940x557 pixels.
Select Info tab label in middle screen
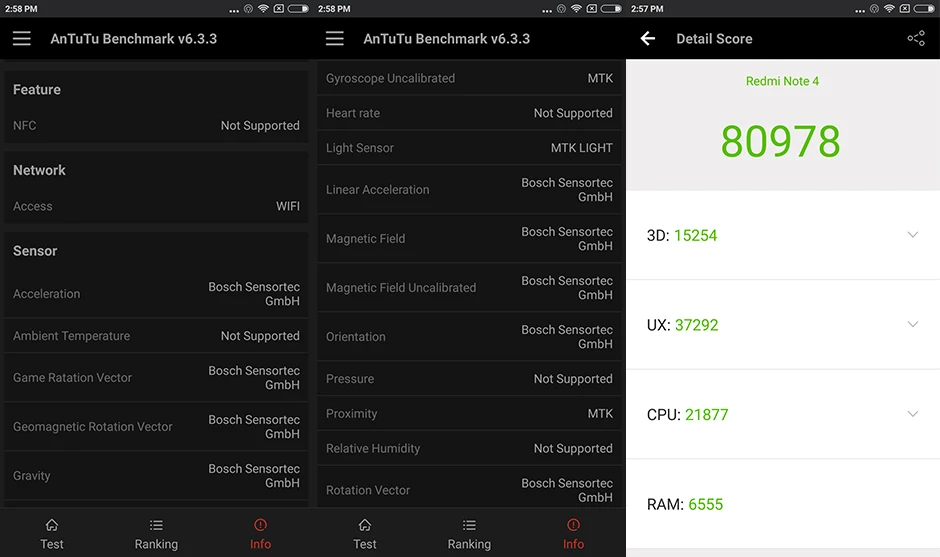(x=573, y=544)
